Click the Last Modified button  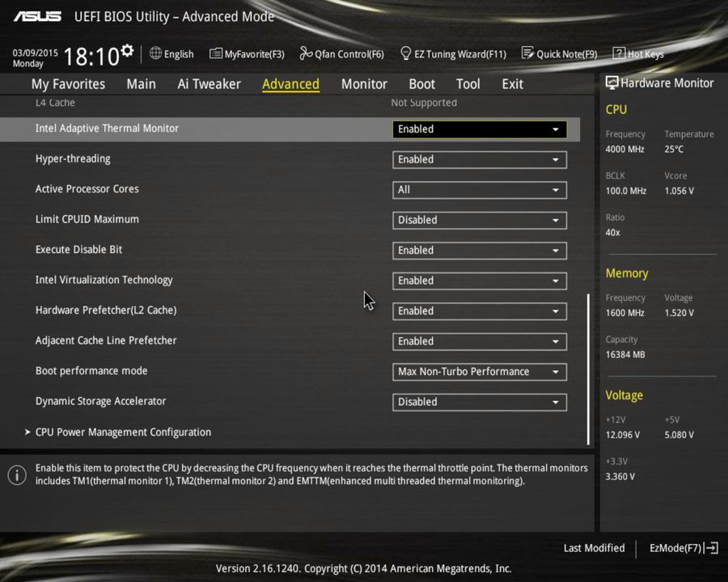pos(594,548)
